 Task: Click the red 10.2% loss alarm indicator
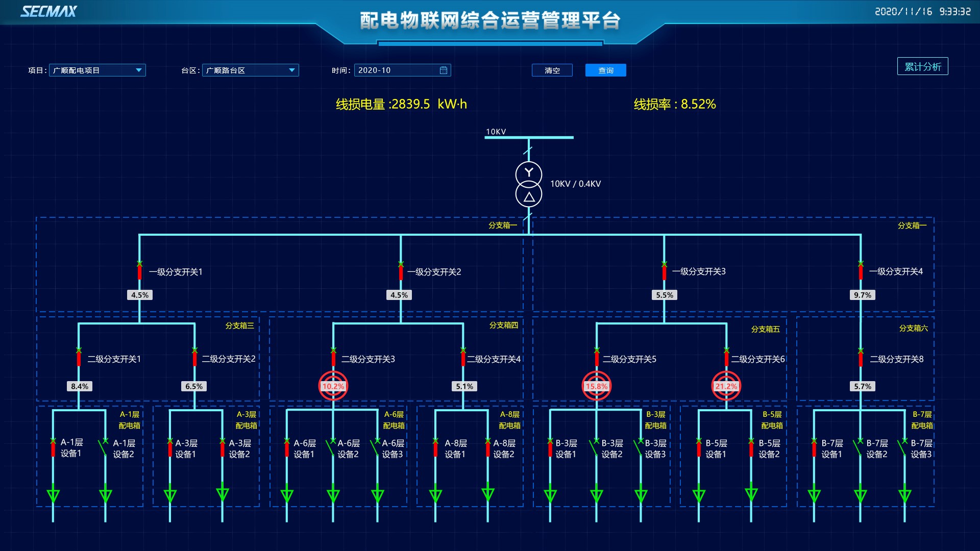pyautogui.click(x=333, y=386)
